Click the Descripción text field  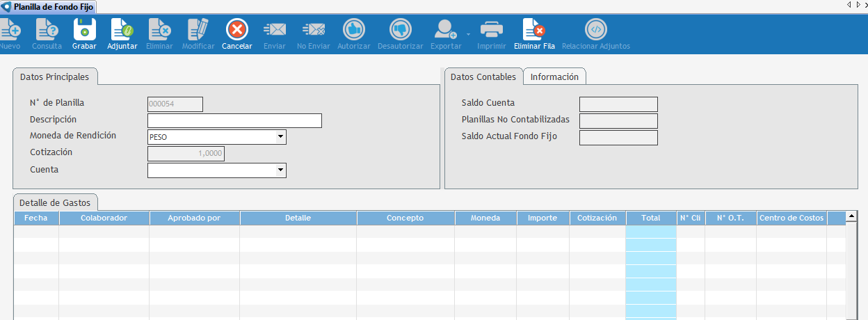coord(234,121)
